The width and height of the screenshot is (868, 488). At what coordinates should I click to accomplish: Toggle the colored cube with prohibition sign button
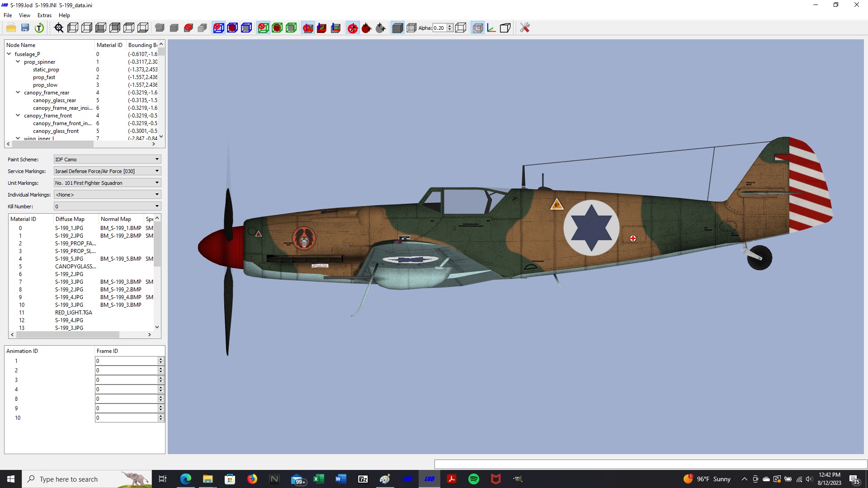coord(308,28)
